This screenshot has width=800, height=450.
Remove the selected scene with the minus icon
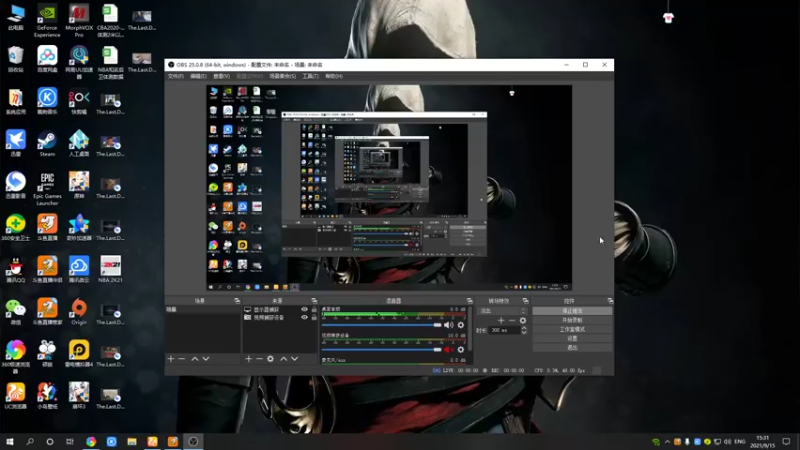click(182, 359)
